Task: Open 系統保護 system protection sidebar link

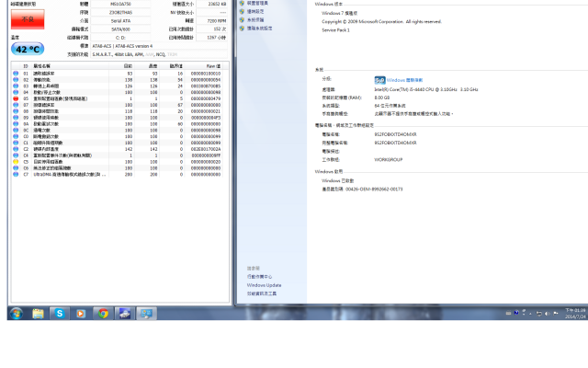Action: pyautogui.click(x=255, y=19)
